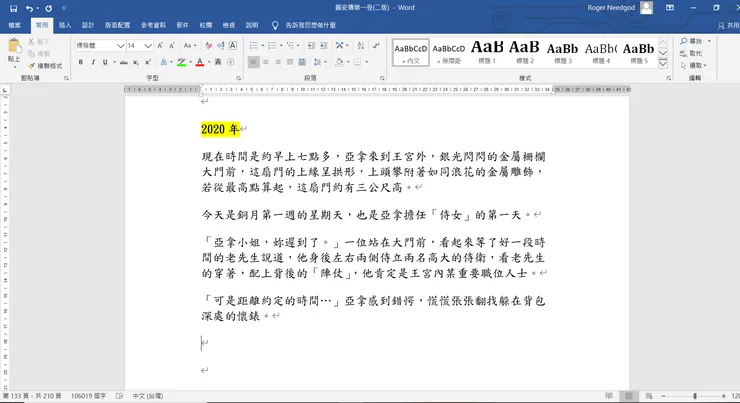Screen dimensions: 740x403
Task: Switch to Read Mode view in the status bar
Action: click(609, 396)
